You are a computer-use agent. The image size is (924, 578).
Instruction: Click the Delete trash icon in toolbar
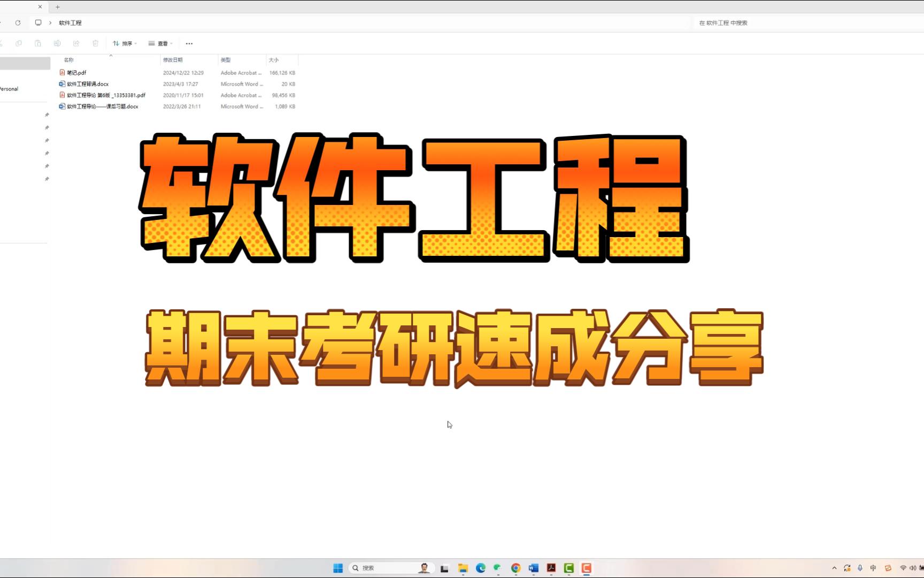coord(96,43)
